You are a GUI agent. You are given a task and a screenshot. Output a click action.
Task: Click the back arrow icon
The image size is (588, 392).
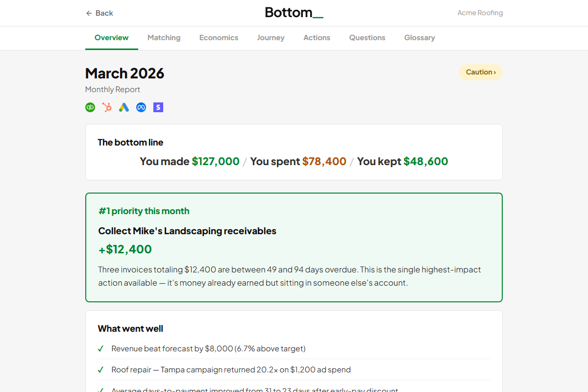pyautogui.click(x=88, y=13)
